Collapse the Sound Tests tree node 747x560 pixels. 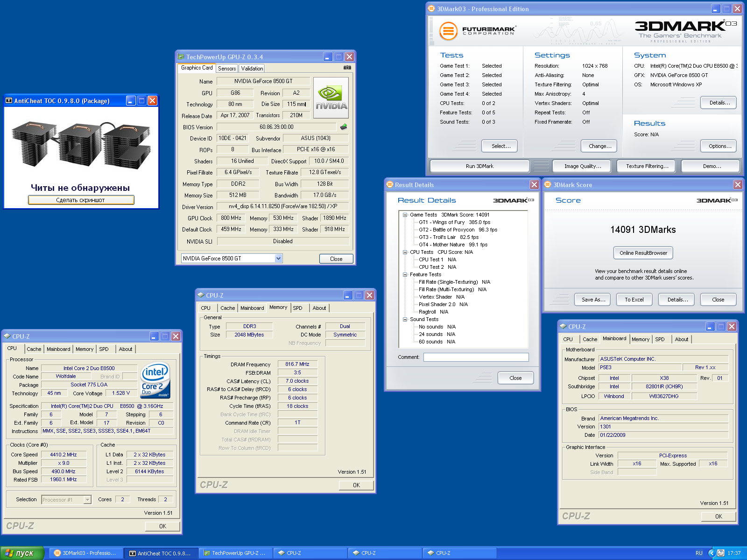[x=405, y=319]
